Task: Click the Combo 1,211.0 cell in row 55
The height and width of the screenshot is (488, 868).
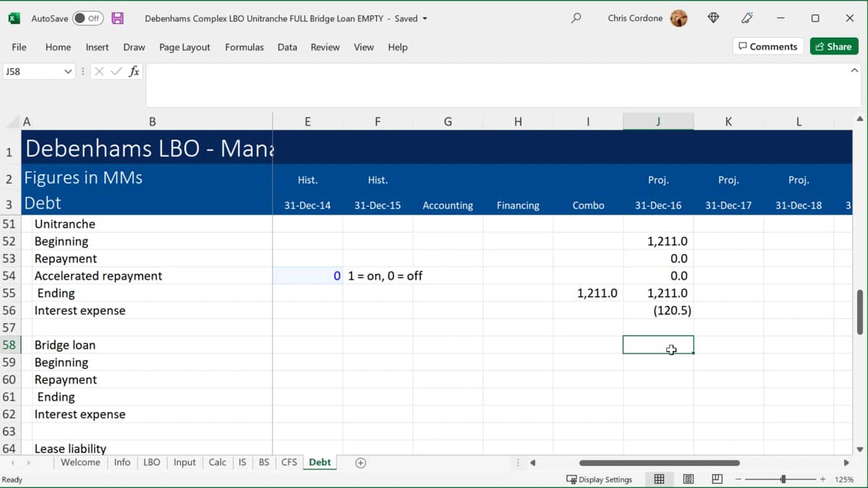Action: click(x=588, y=293)
